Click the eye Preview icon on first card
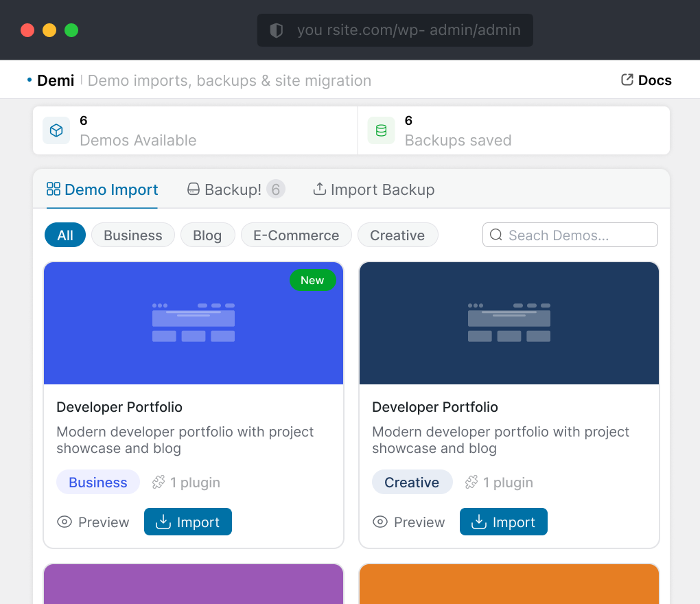700x604 pixels. (x=65, y=522)
